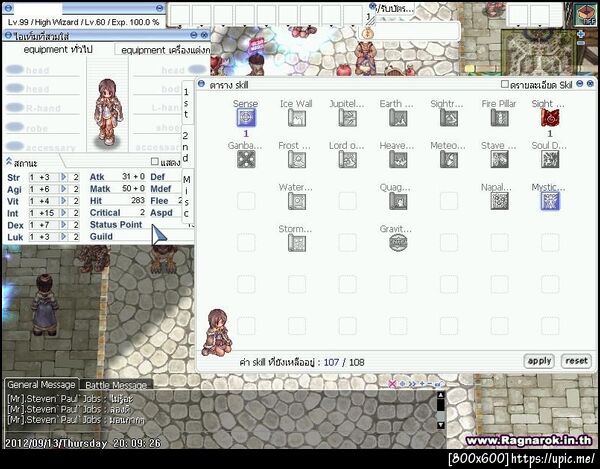Click the Earth Spike skill icon
Image resolution: width=600 pixels, height=469 pixels.
coord(398,117)
